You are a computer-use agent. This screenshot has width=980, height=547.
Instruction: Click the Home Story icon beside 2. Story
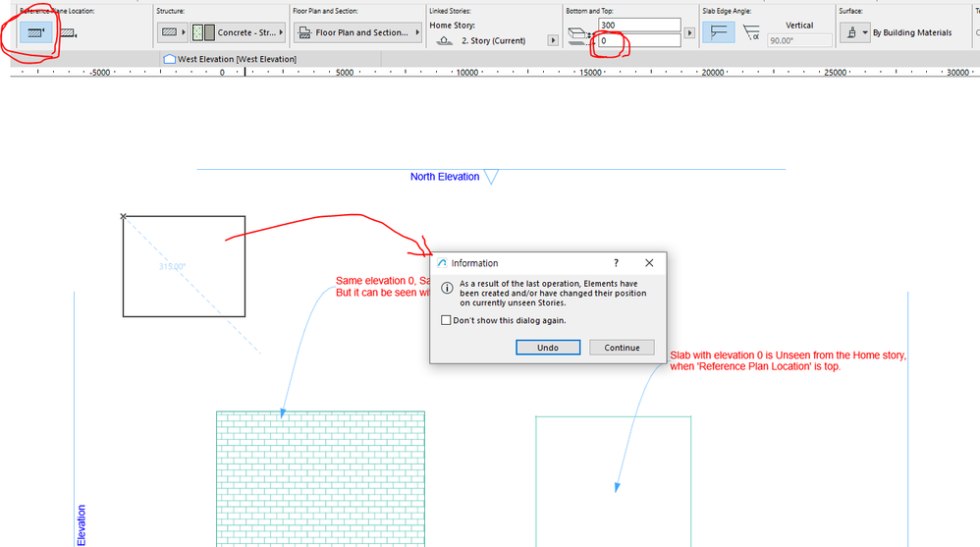[445, 40]
